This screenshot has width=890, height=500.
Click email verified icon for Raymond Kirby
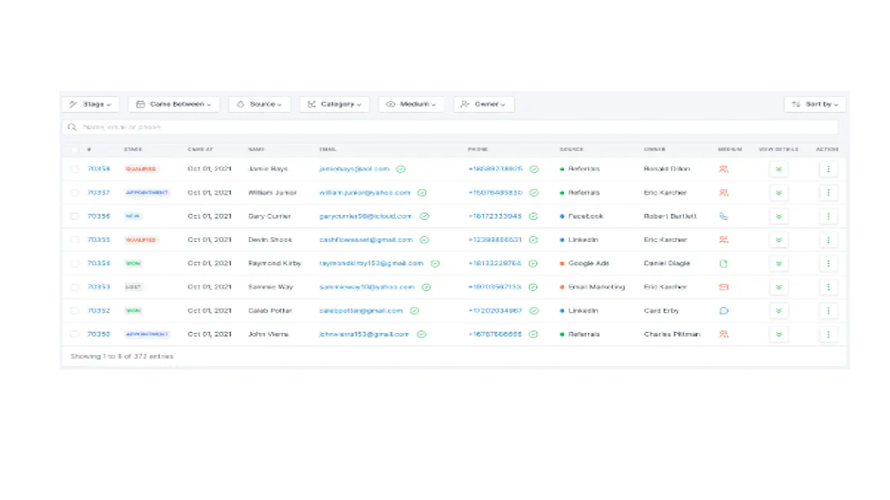pyautogui.click(x=435, y=263)
